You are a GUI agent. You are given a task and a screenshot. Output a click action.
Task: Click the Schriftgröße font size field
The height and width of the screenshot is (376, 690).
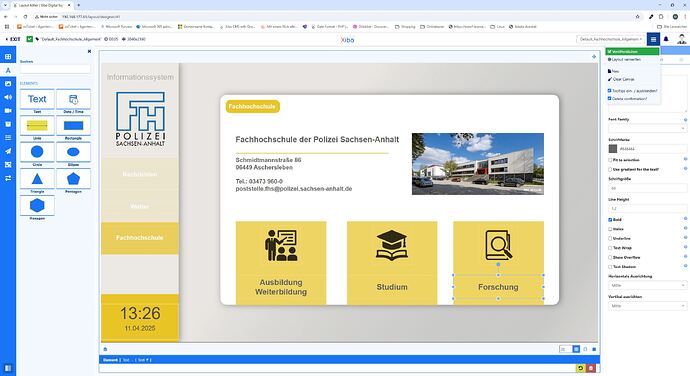(x=647, y=188)
